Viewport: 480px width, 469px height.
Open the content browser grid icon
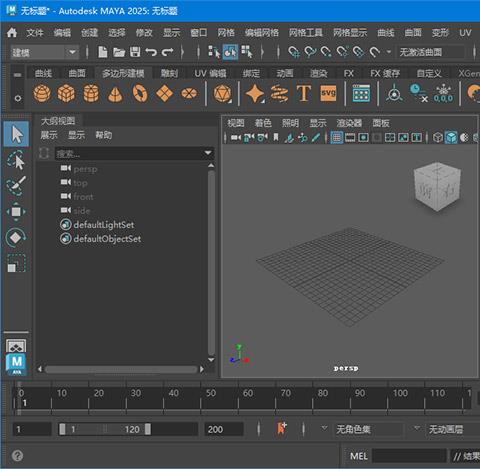pyautogui.click(x=361, y=93)
